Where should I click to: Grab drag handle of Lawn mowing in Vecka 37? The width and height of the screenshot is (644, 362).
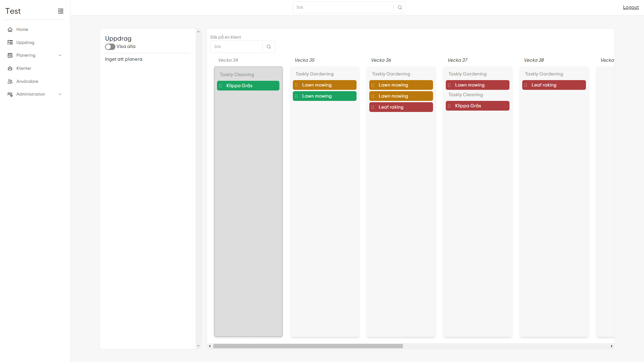[x=449, y=85]
